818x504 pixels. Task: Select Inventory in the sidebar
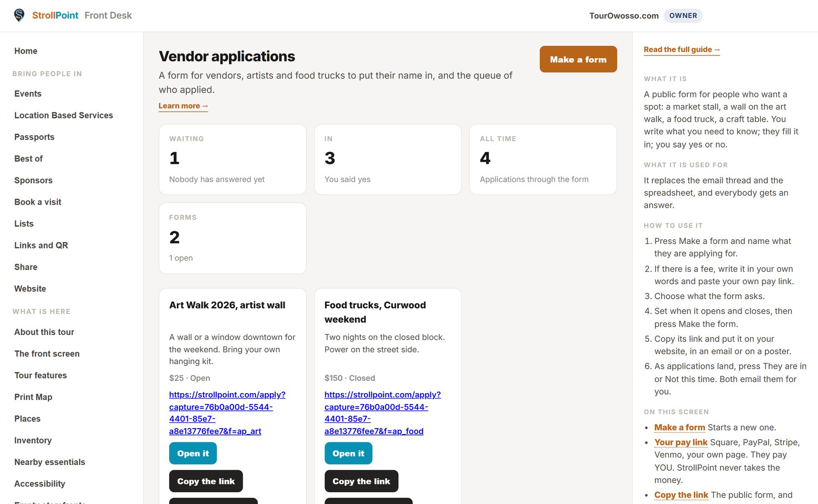33,440
